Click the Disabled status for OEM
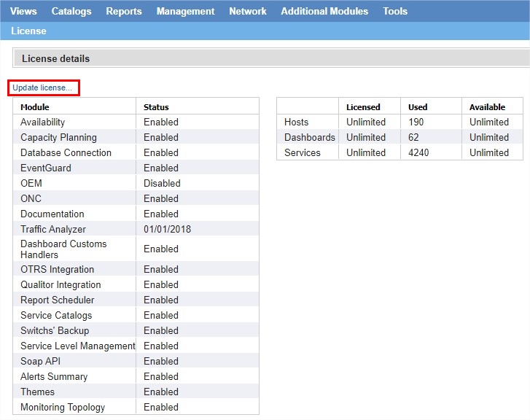This screenshot has width=530, height=420. tap(162, 183)
